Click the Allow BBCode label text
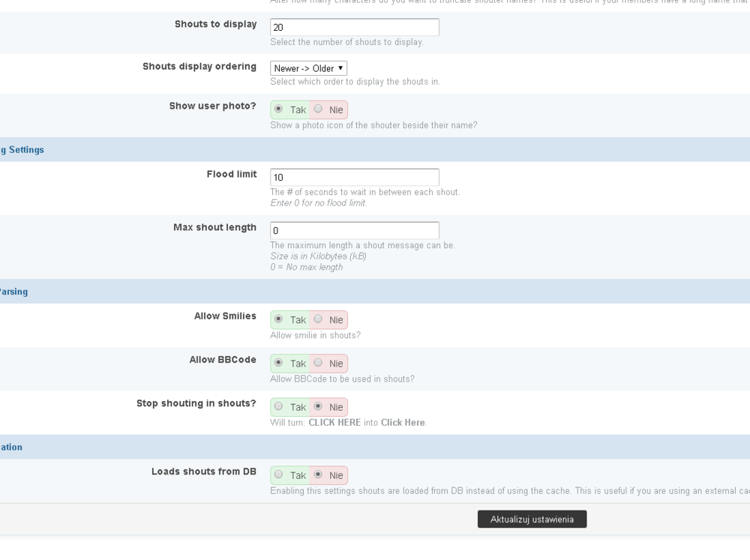 click(x=223, y=360)
